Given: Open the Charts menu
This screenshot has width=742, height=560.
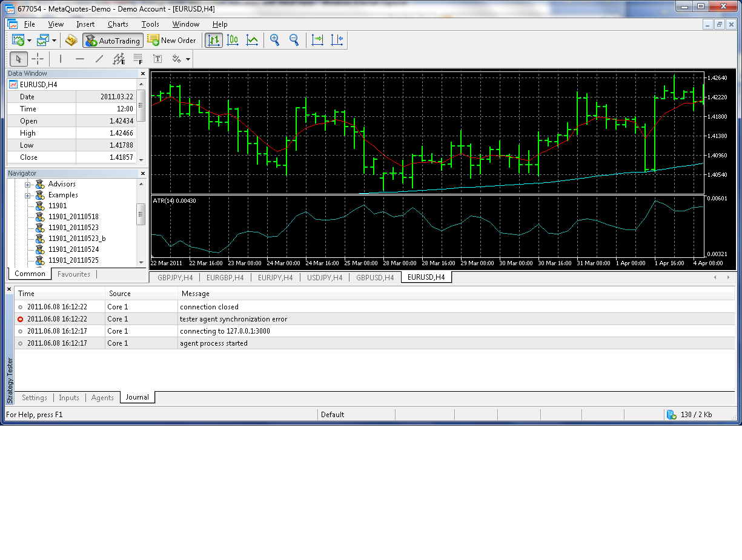Looking at the screenshot, I should coord(118,24).
